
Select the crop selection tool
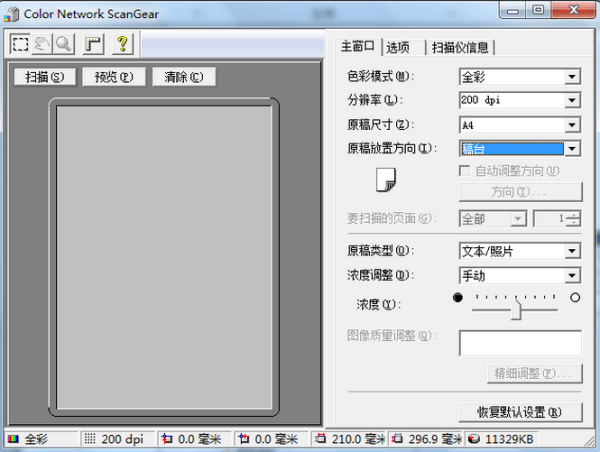point(20,44)
